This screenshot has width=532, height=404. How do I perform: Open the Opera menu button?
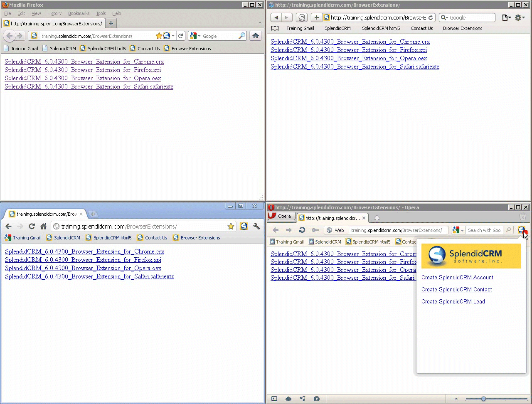[281, 216]
